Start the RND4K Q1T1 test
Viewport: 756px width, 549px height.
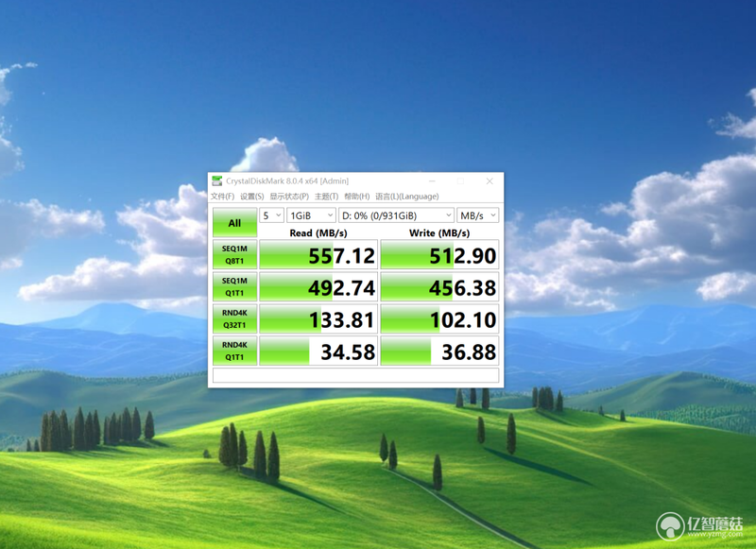pyautogui.click(x=234, y=351)
